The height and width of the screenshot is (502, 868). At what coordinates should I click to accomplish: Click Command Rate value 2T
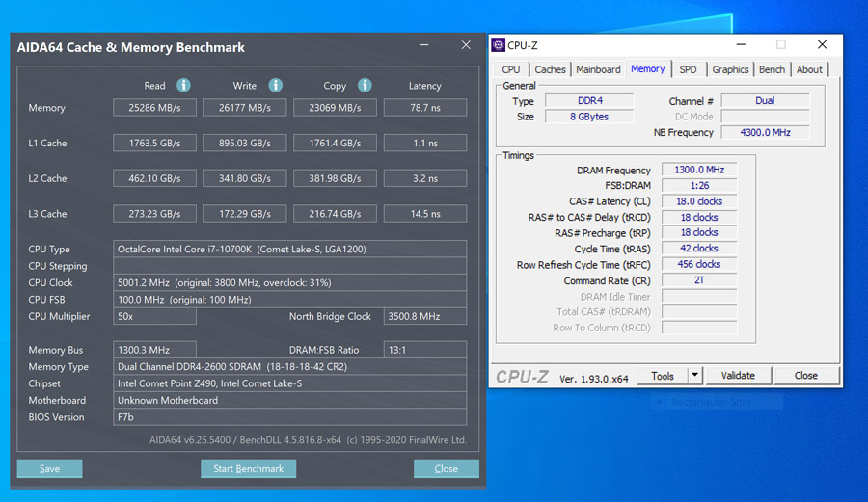coord(699,280)
